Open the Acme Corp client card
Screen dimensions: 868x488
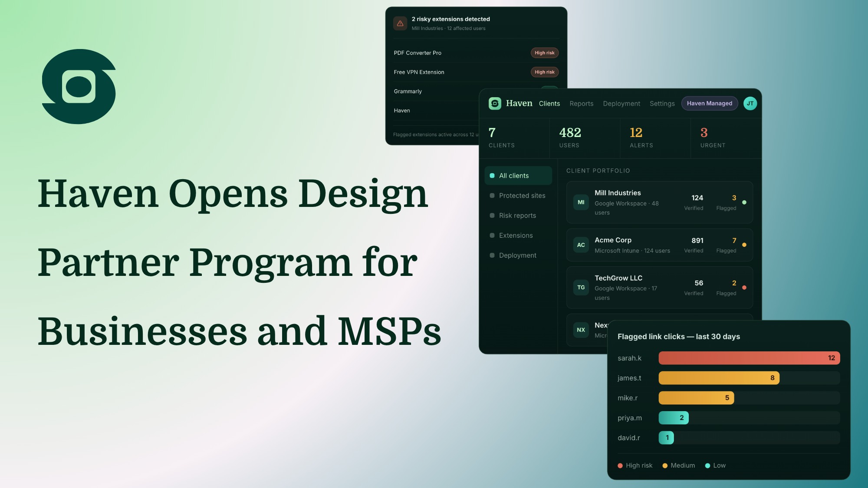tap(659, 245)
